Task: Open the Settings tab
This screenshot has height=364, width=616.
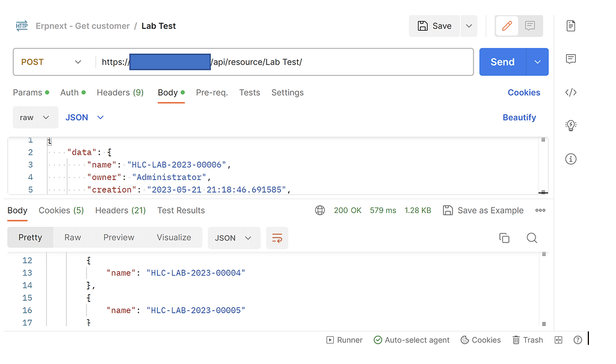Action: click(x=288, y=93)
